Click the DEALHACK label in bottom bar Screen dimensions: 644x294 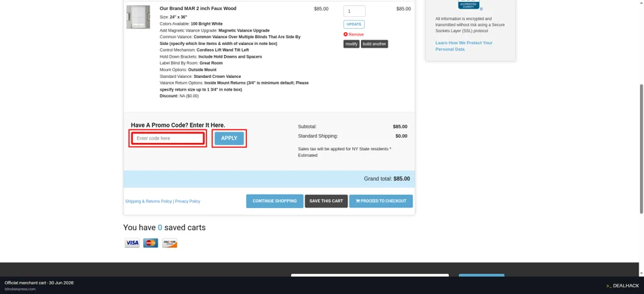click(625, 286)
